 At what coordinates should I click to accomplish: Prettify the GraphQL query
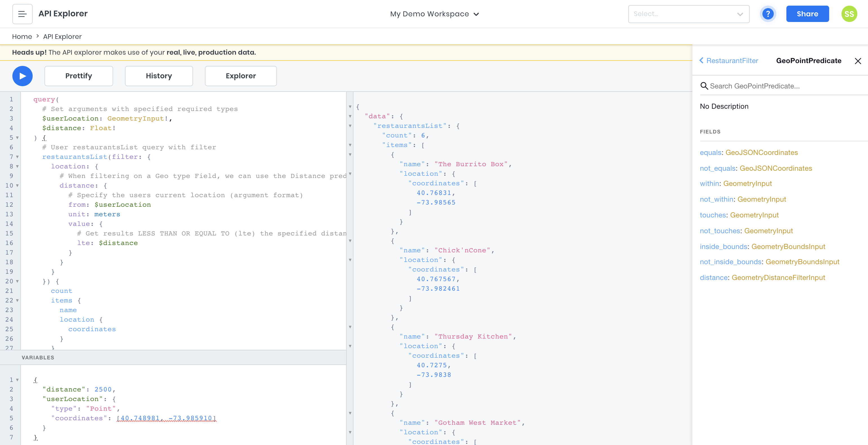click(79, 76)
